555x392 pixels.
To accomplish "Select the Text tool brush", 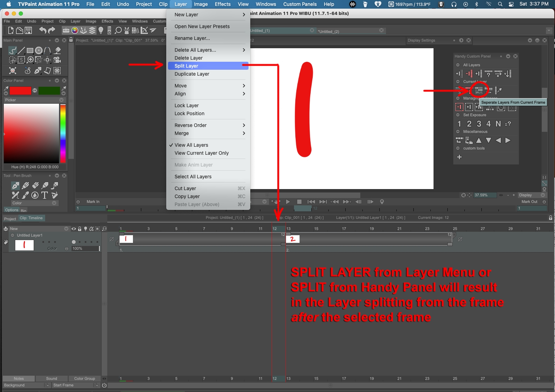I will [x=44, y=195].
